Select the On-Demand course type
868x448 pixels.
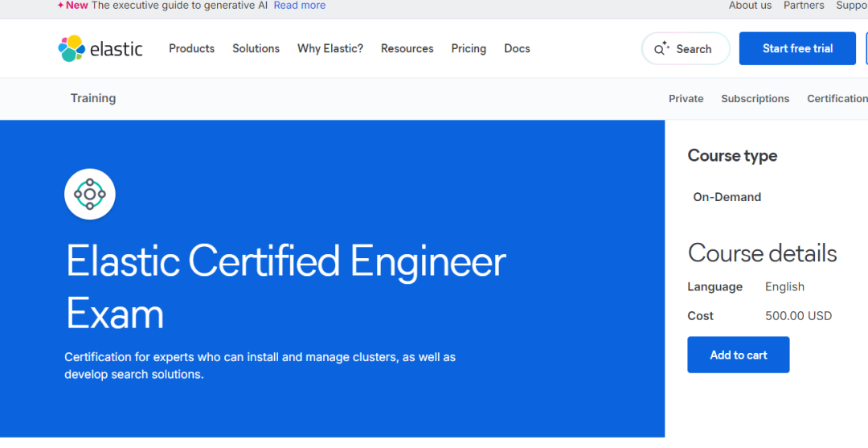click(x=727, y=197)
